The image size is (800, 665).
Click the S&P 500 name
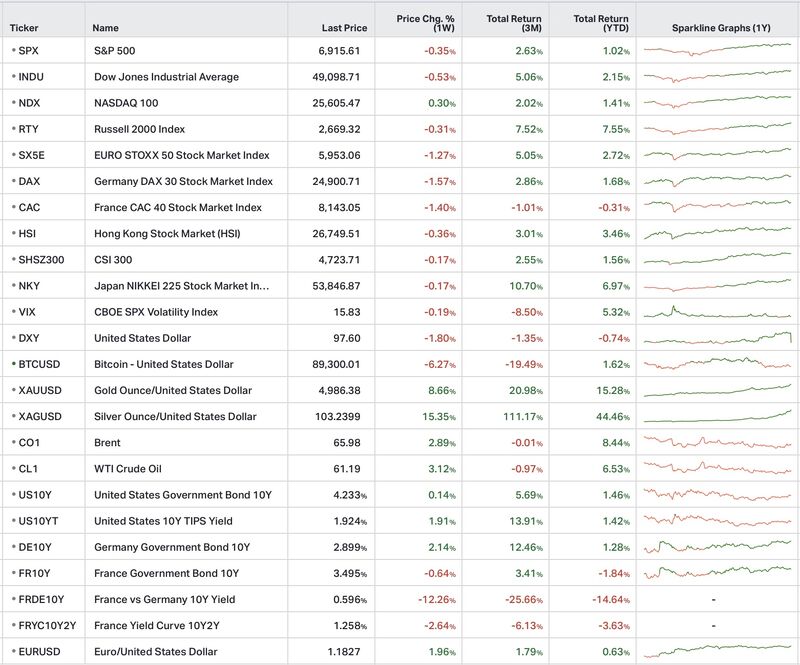[115, 51]
